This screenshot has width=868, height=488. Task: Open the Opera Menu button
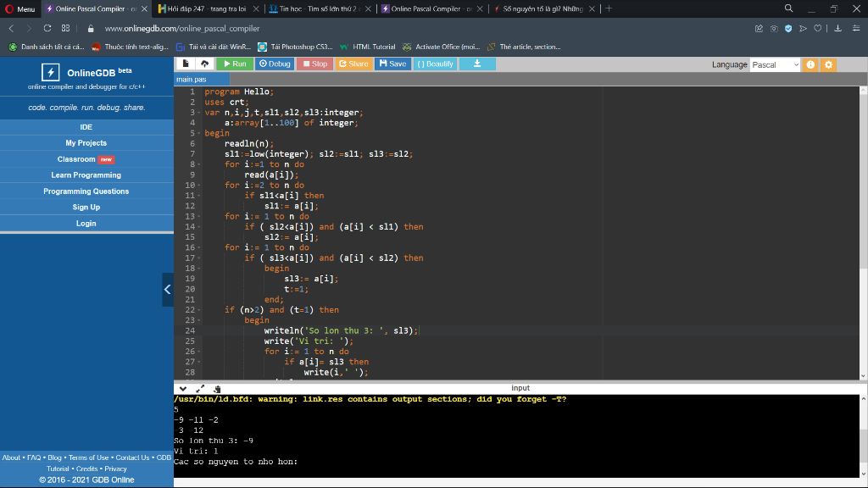point(20,8)
